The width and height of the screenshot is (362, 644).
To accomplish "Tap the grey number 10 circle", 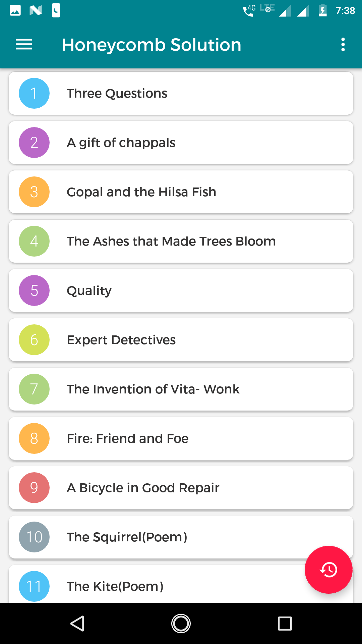I will pos(34,537).
